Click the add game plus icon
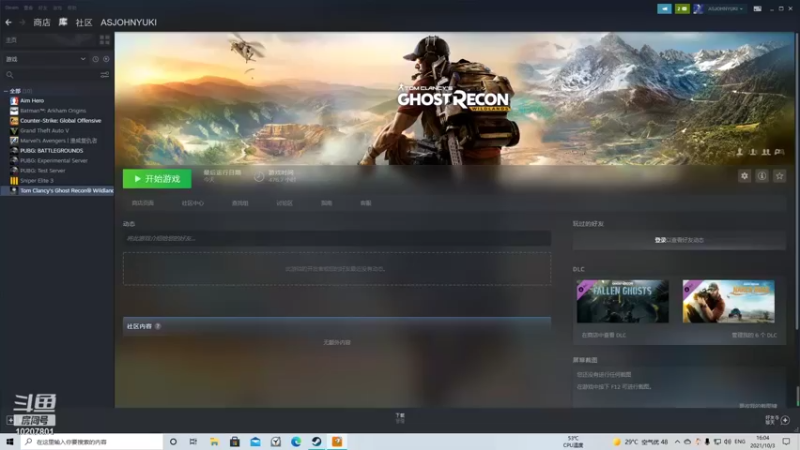800x450 pixels. tap(10, 420)
